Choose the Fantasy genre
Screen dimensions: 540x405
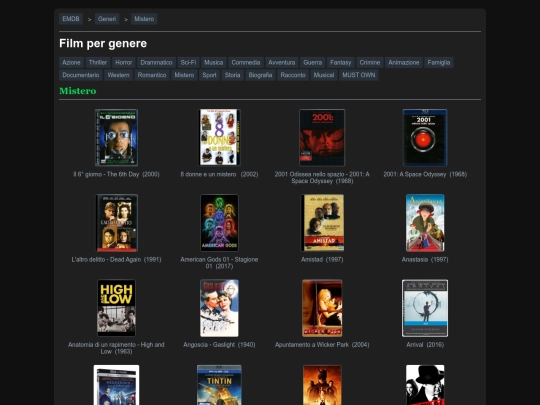pyautogui.click(x=341, y=62)
